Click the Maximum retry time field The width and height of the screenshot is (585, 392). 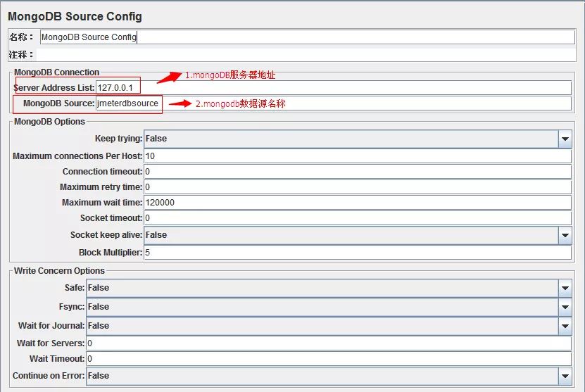point(358,187)
